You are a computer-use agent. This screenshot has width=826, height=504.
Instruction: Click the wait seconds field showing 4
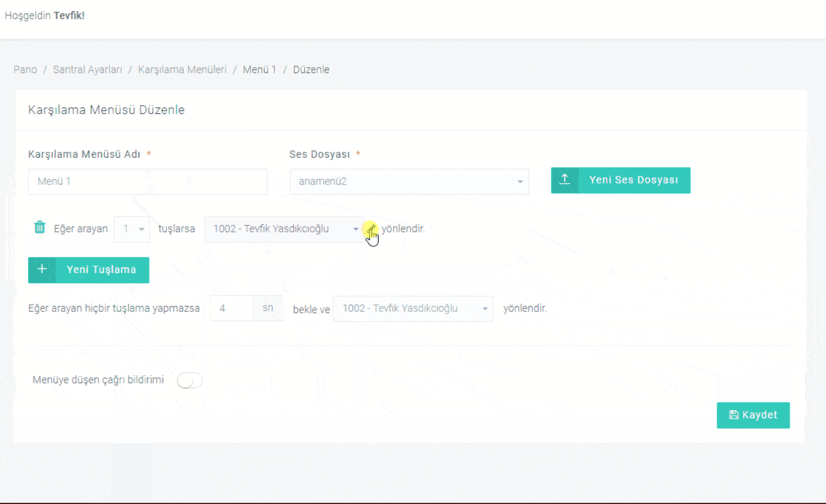[x=231, y=308]
